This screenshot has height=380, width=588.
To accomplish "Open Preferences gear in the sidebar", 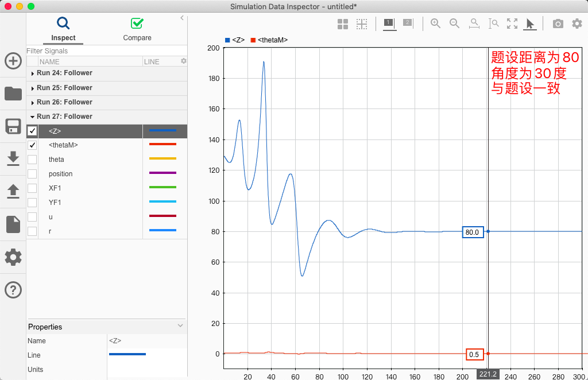I will click(x=13, y=257).
